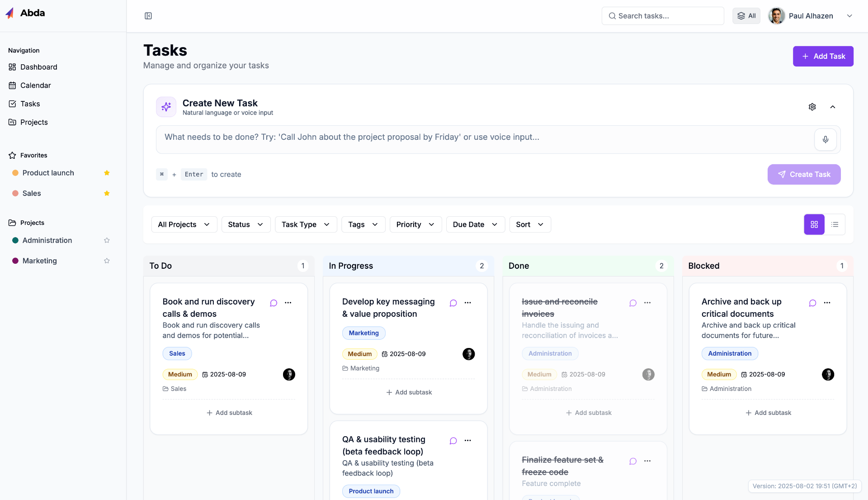The height and width of the screenshot is (500, 868).
Task: Open the Sort dropdown
Action: pyautogui.click(x=530, y=224)
